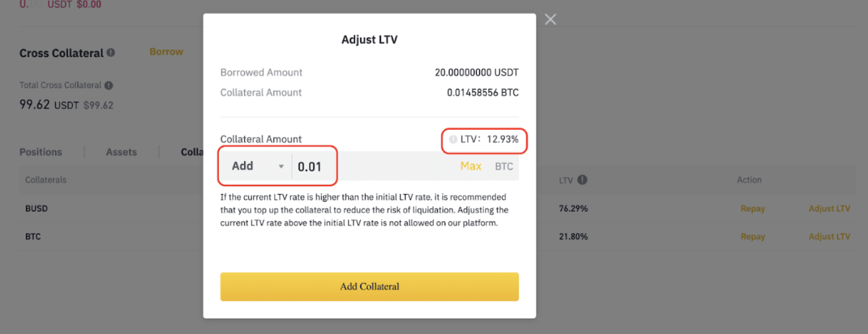Click the info icon beside the modal LTV value
Viewport: 868px width, 334px height.
click(453, 139)
